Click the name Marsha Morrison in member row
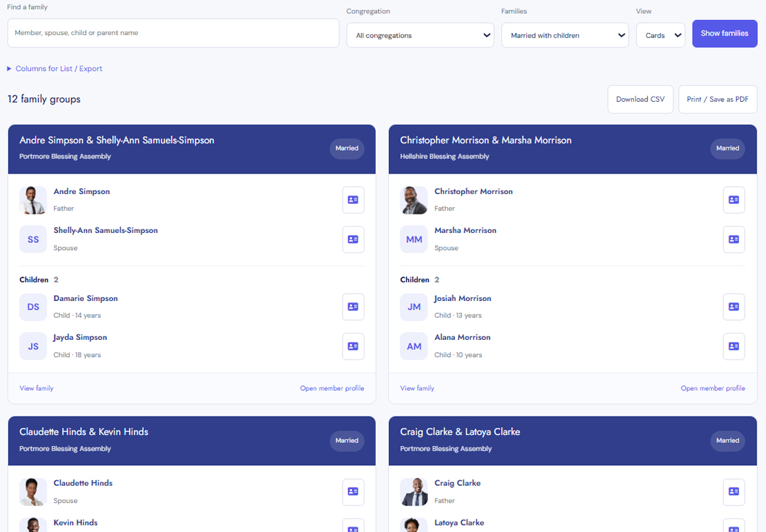 click(465, 230)
